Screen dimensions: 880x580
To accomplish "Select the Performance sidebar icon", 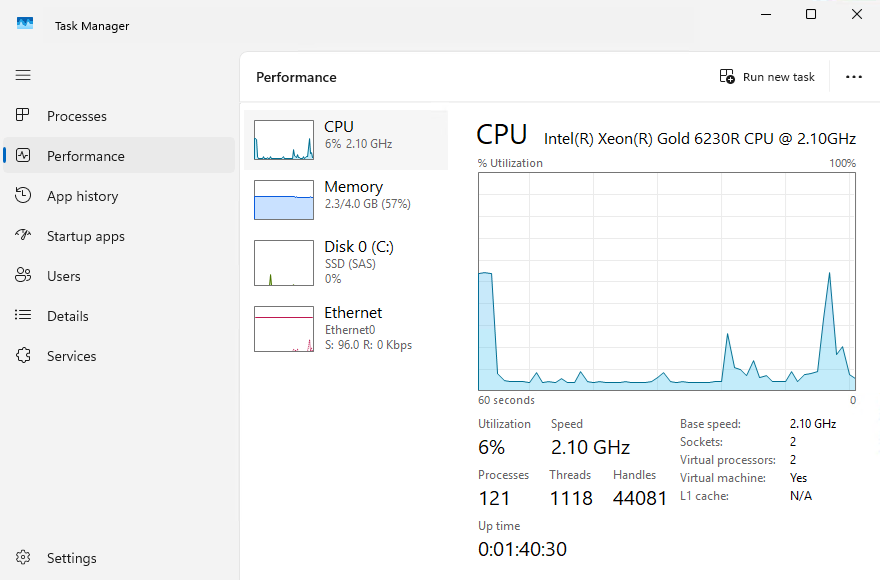I will pyautogui.click(x=22, y=156).
